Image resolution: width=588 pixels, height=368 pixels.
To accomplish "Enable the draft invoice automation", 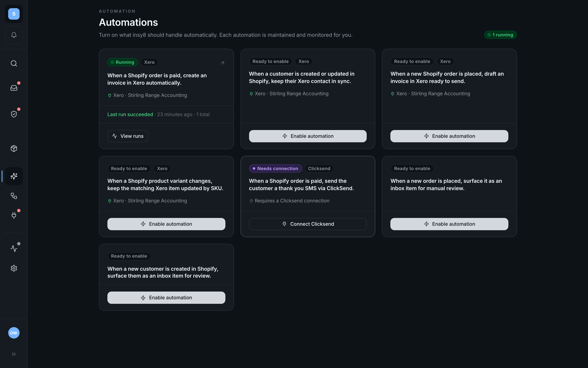I will (x=449, y=136).
